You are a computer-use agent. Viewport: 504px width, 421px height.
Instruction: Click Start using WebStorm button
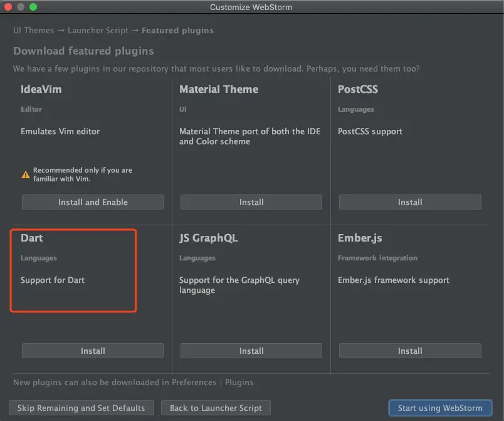point(440,408)
